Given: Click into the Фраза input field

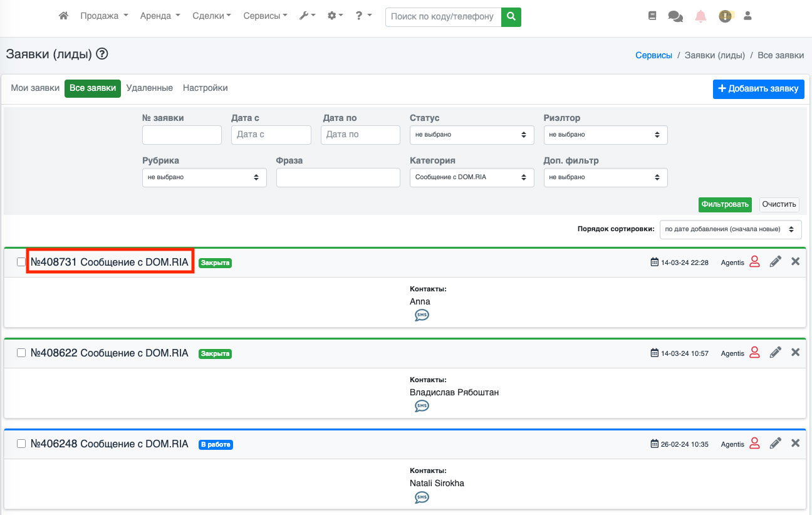Looking at the screenshot, I should (338, 177).
